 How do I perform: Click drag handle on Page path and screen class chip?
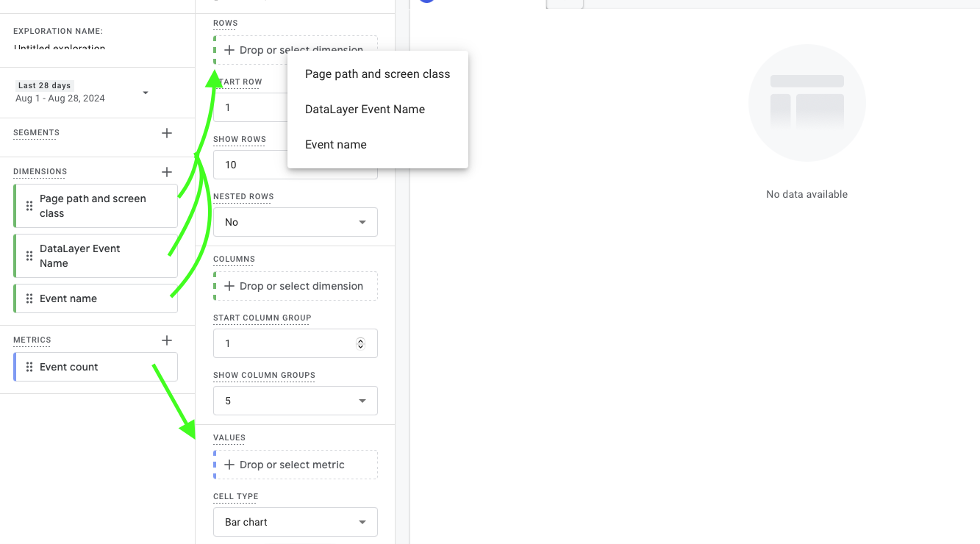[28, 206]
